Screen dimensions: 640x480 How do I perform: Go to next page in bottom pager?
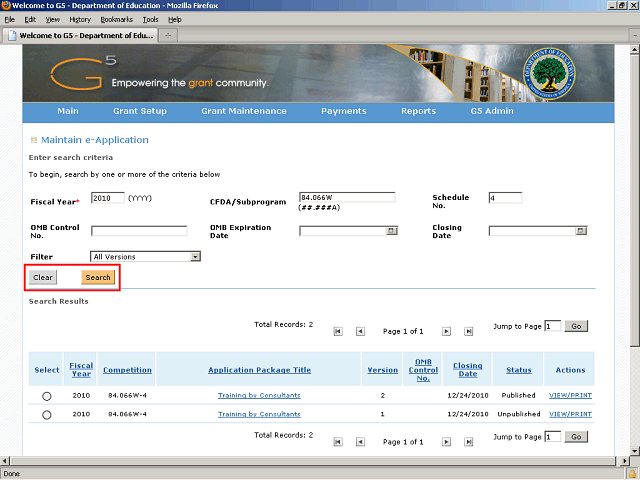click(447, 442)
